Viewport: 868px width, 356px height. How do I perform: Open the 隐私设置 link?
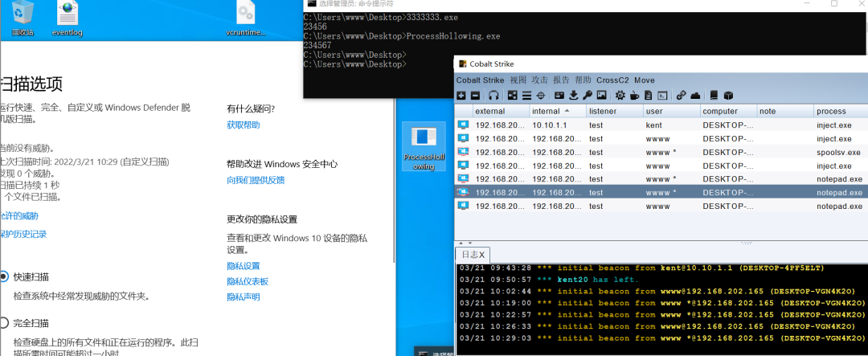click(243, 266)
